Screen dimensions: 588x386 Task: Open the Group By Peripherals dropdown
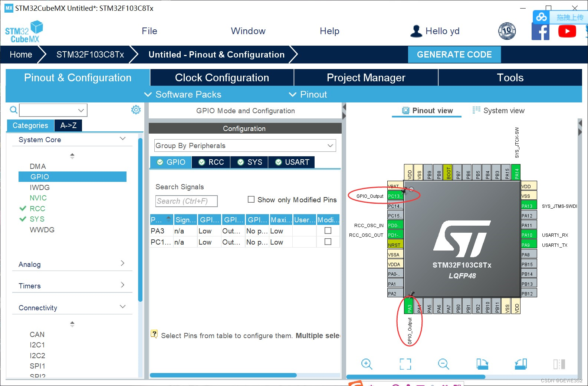click(245, 145)
